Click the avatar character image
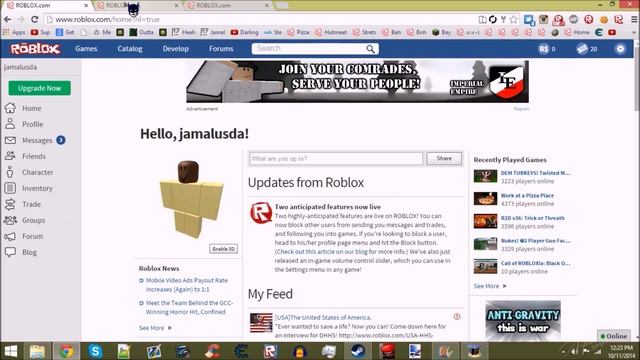This screenshot has height=360, width=640. coord(190,199)
